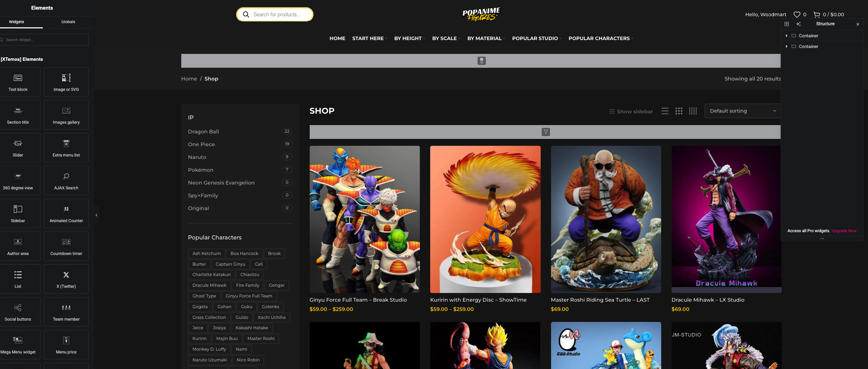Click the filter icon in grey bar
Image resolution: width=868 pixels, height=369 pixels.
tap(546, 132)
